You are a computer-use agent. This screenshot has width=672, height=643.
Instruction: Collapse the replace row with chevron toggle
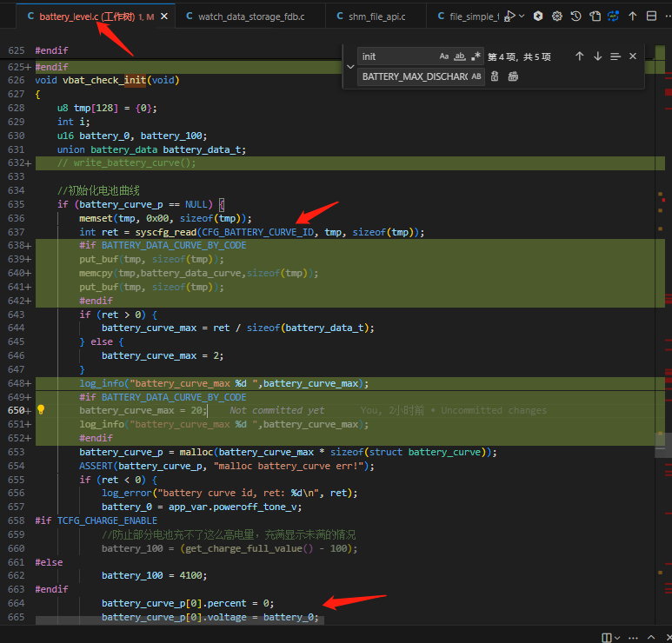pos(350,67)
